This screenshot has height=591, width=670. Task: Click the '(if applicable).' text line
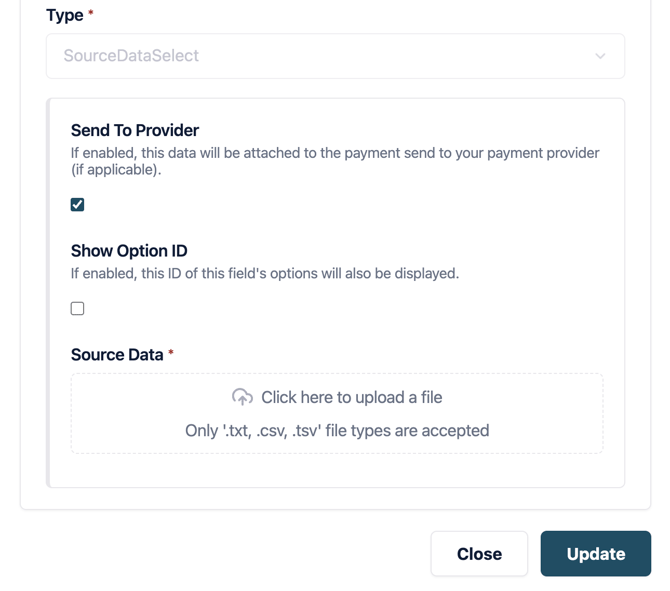pyautogui.click(x=116, y=169)
